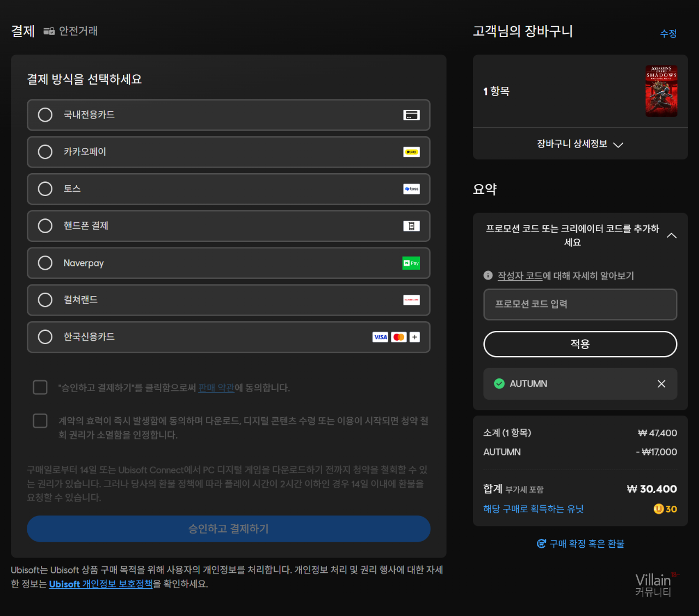699x616 pixels.
Task: Select the 국내전용카드 payment option
Action: [x=45, y=115]
